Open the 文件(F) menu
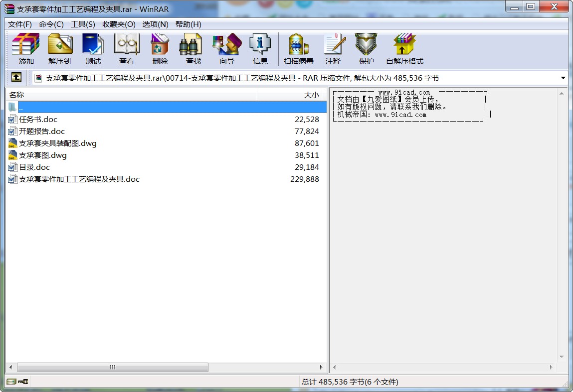 [20, 24]
